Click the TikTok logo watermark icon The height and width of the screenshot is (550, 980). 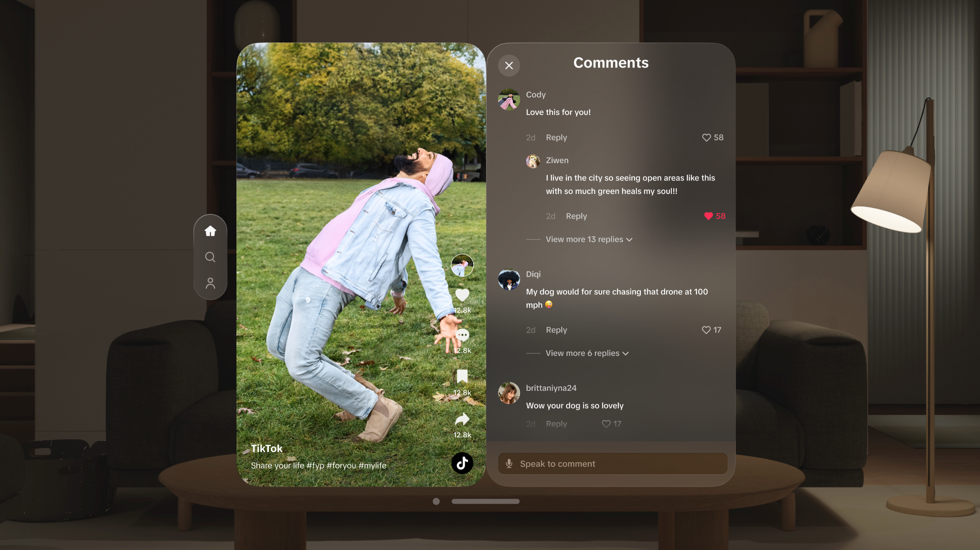462,462
